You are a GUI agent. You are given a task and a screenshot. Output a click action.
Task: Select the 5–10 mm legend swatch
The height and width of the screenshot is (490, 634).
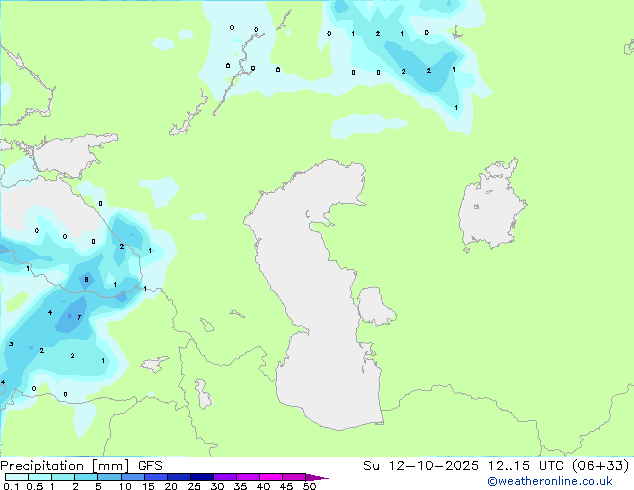(x=110, y=477)
